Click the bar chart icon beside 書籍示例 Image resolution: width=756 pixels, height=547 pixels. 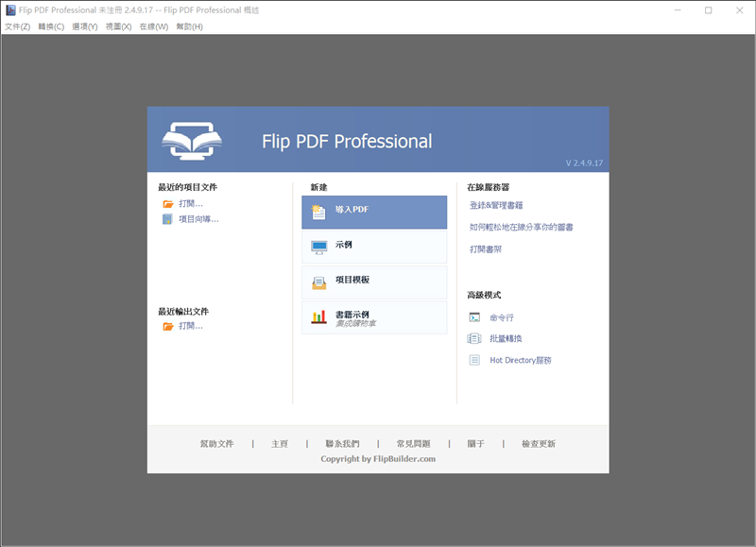pos(318,316)
